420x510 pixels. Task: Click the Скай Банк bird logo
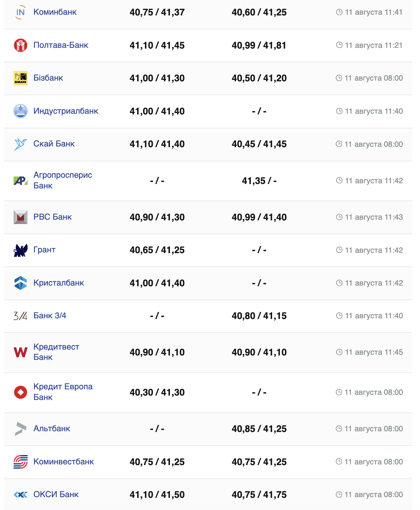21,144
